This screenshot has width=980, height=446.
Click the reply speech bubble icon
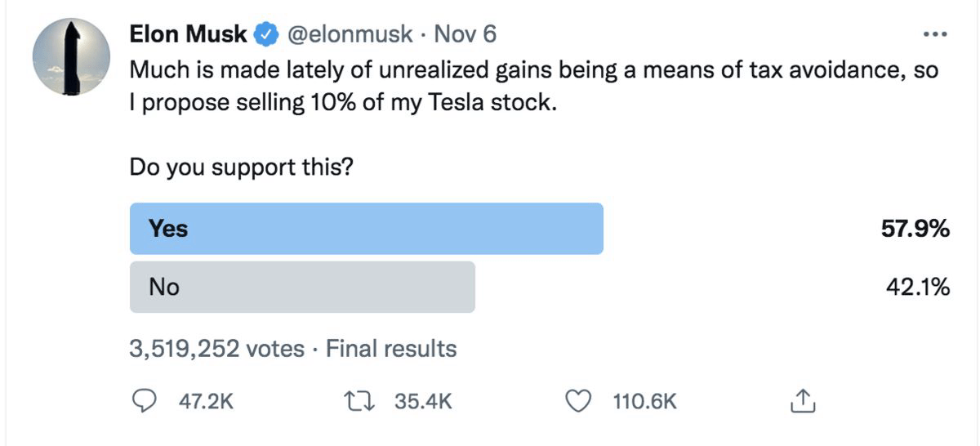pyautogui.click(x=145, y=401)
